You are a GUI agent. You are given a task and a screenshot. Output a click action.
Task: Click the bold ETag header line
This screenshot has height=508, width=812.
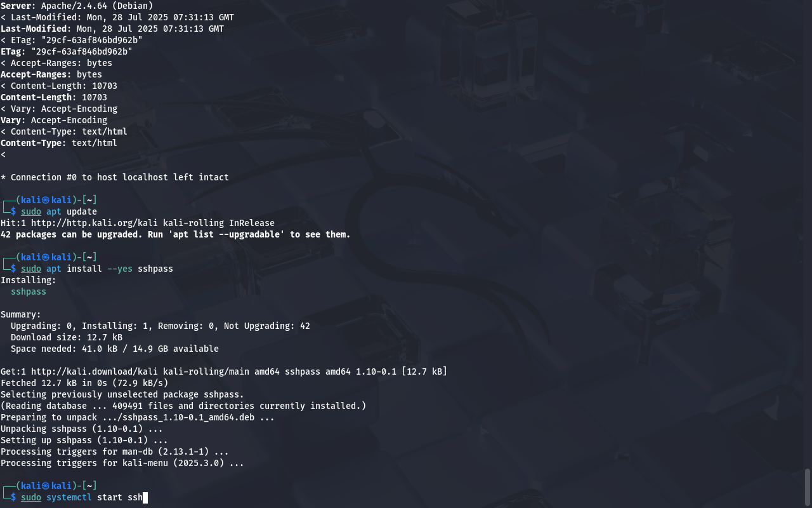click(x=67, y=51)
